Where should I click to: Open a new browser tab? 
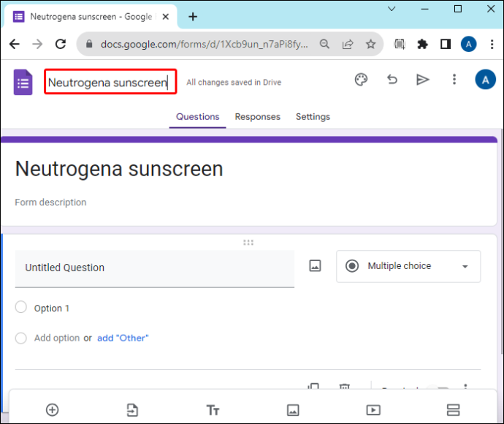[x=193, y=16]
